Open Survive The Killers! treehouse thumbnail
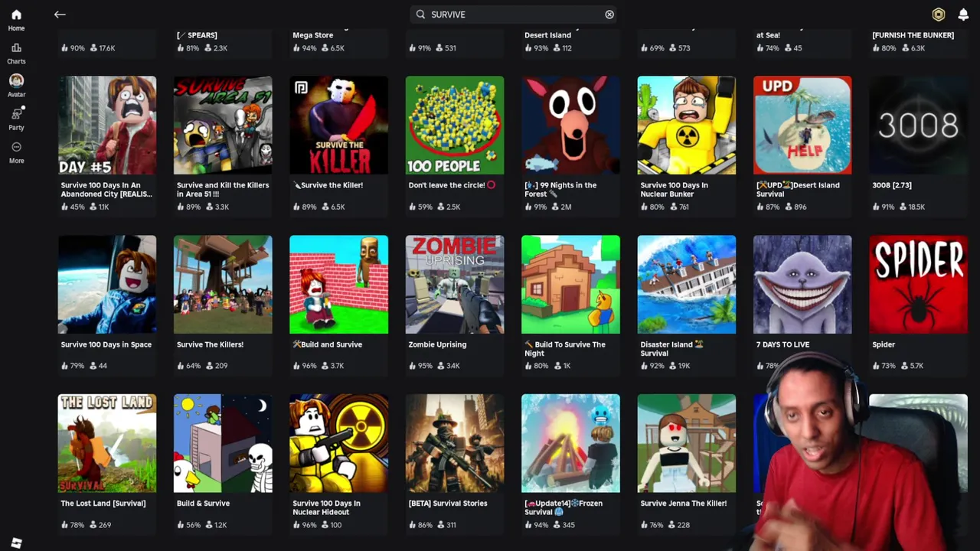Image resolution: width=980 pixels, height=551 pixels. (x=223, y=284)
